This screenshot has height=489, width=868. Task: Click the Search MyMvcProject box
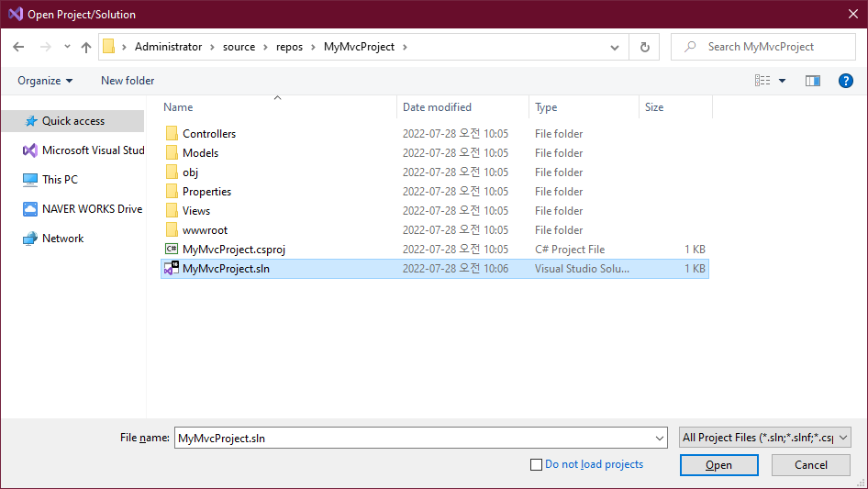(763, 47)
